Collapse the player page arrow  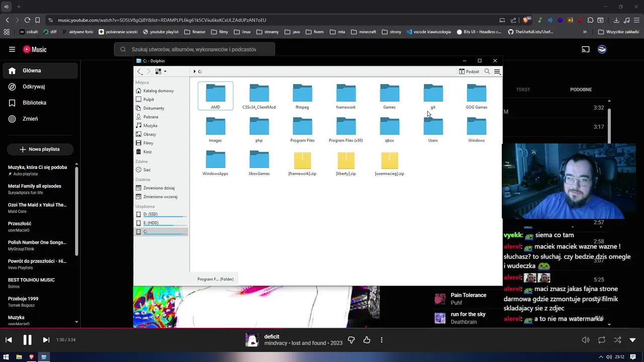coord(633,340)
